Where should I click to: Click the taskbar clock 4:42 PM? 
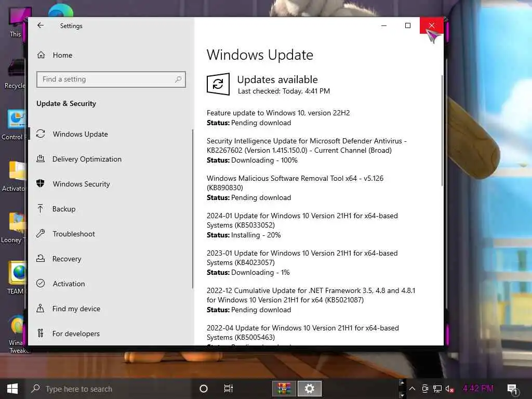pos(478,389)
